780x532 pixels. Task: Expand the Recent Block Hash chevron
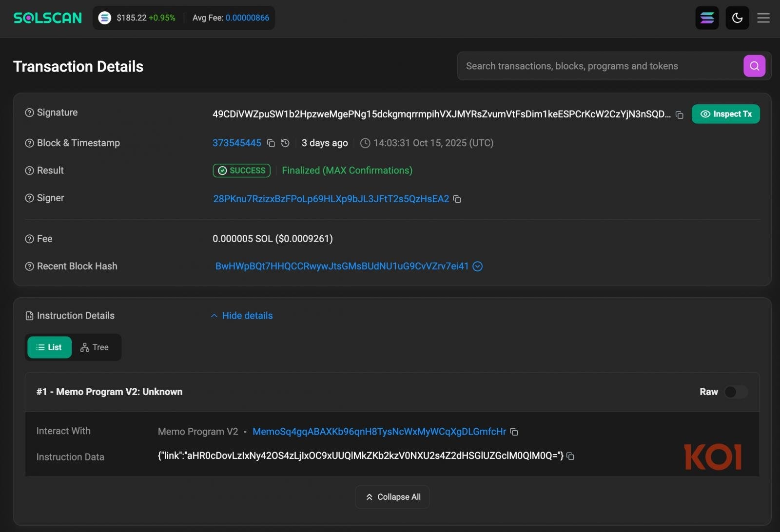[478, 266]
